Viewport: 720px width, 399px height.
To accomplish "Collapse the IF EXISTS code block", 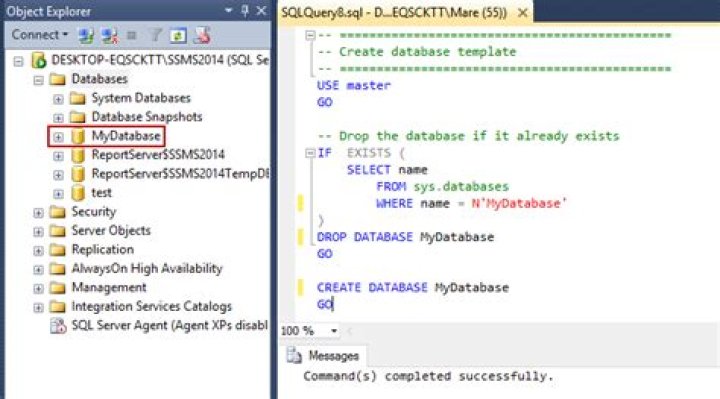I will [310, 153].
